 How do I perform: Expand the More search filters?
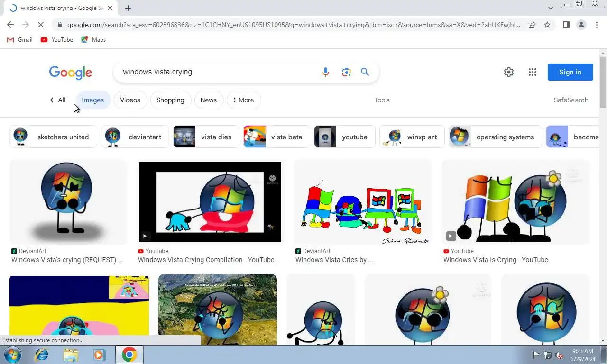coord(244,100)
